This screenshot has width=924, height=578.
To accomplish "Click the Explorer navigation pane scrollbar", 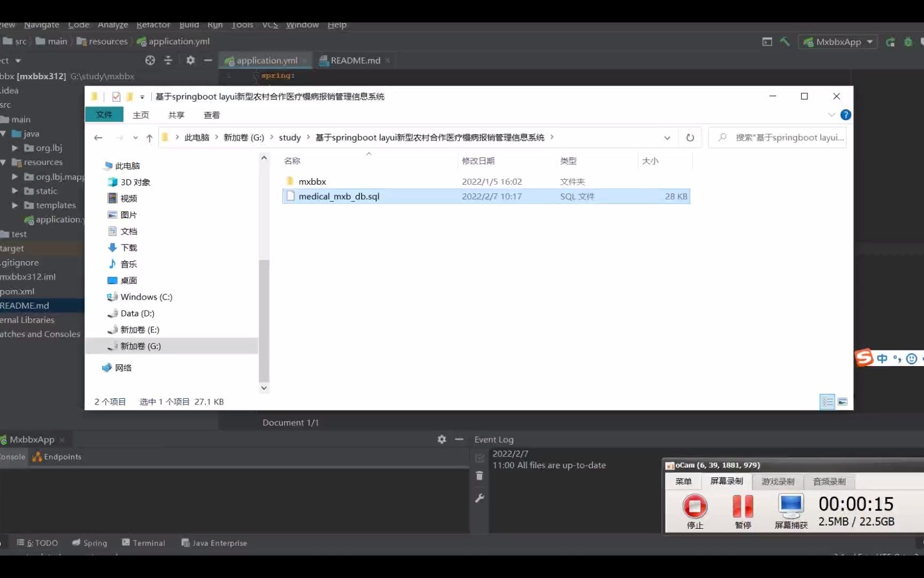I will [x=264, y=320].
